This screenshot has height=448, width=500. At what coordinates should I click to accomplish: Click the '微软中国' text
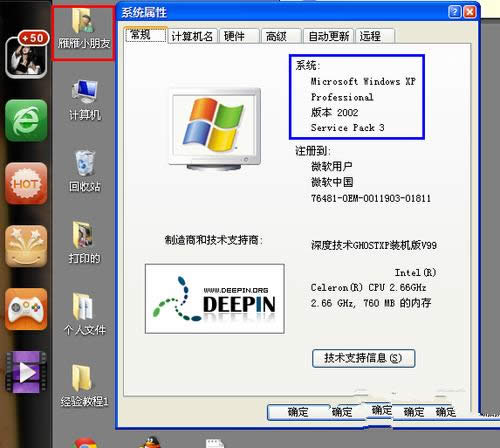[x=332, y=182]
